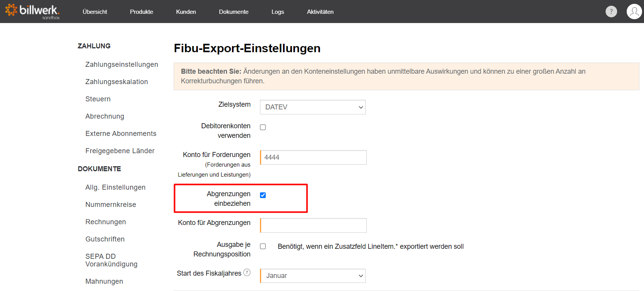Open Freigegebene Länder settings
Image resolution: width=644 pixels, height=291 pixels.
(x=120, y=151)
